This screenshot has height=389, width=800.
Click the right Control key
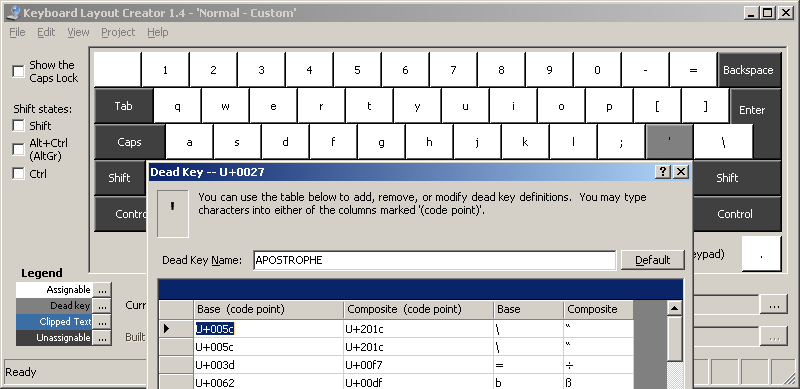(737, 214)
